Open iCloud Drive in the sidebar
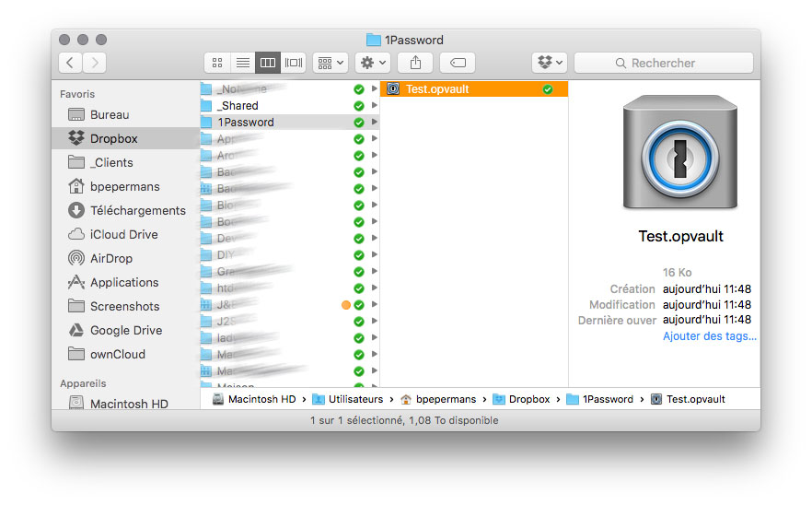 point(126,234)
